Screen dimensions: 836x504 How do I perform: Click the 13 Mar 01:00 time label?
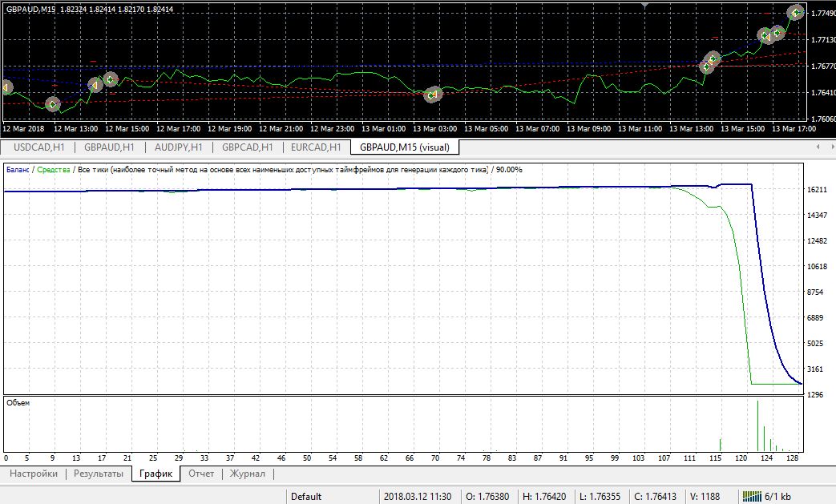pyautogui.click(x=383, y=128)
